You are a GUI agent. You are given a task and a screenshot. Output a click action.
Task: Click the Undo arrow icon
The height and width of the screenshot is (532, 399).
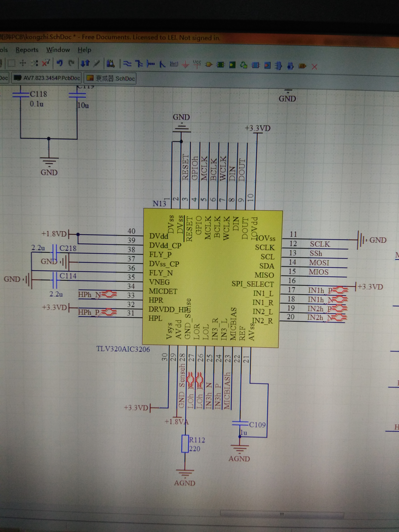[60, 63]
